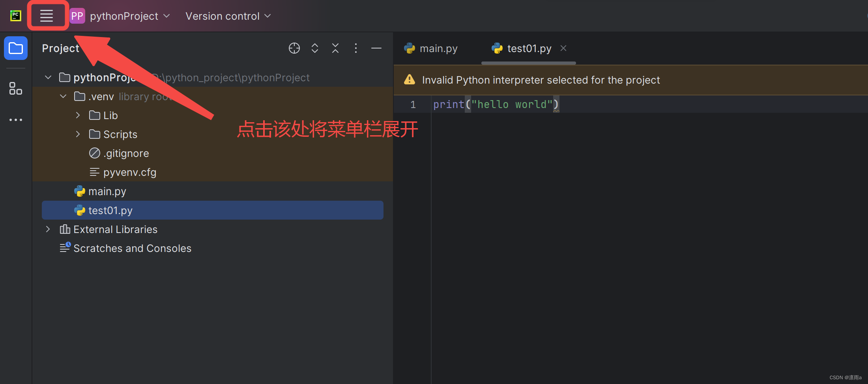
Task: Click Invalid Python interpreter warning text
Action: click(541, 80)
